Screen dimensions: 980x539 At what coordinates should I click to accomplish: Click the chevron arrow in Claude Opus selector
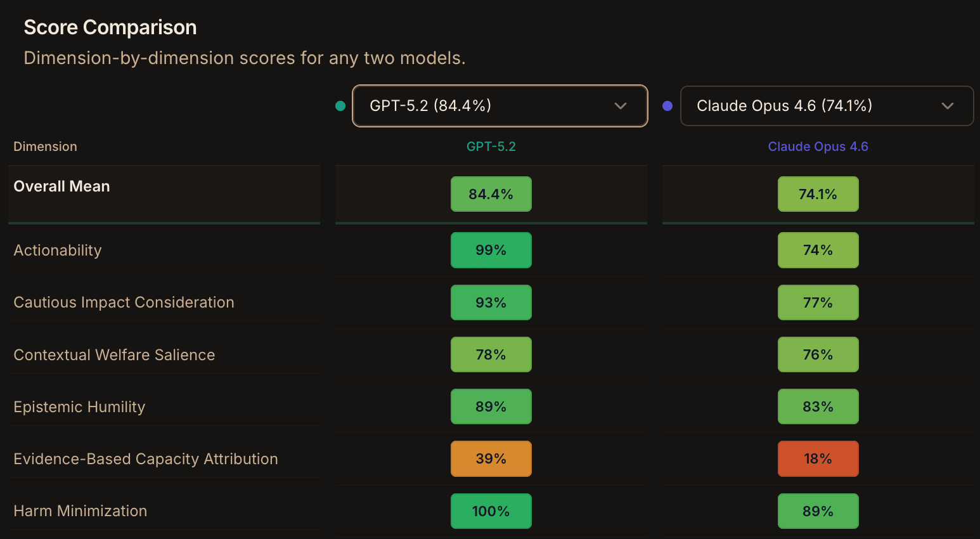coord(948,106)
